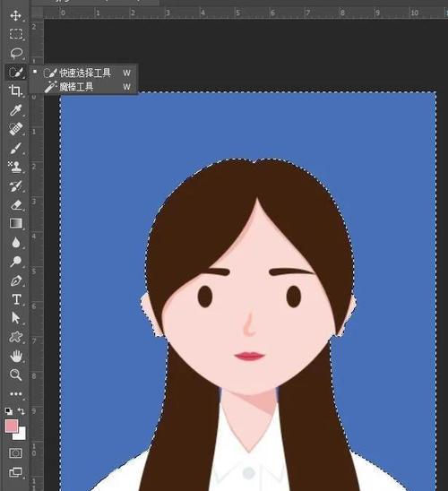Select the Move tool
Viewport: 448px width, 491px height.
tap(15, 15)
